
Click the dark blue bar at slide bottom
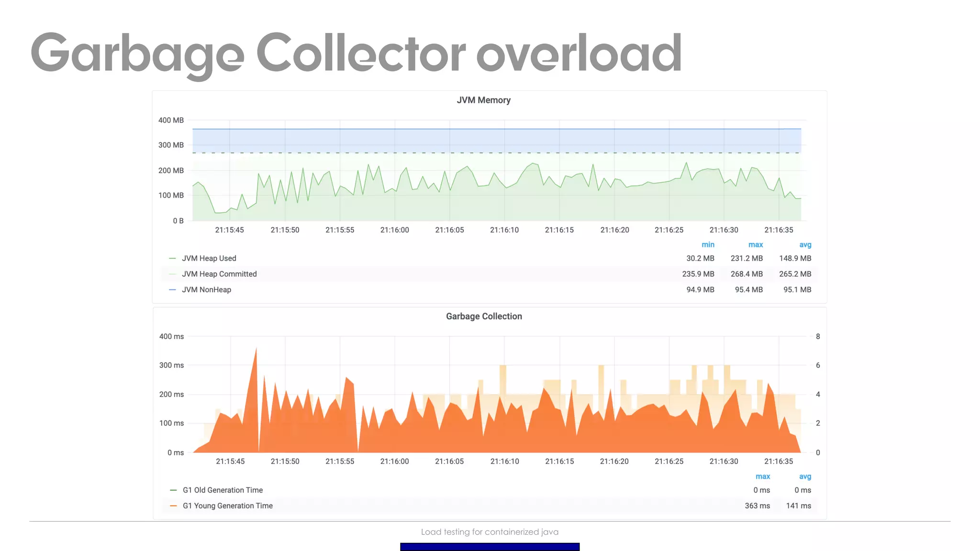pos(490,547)
